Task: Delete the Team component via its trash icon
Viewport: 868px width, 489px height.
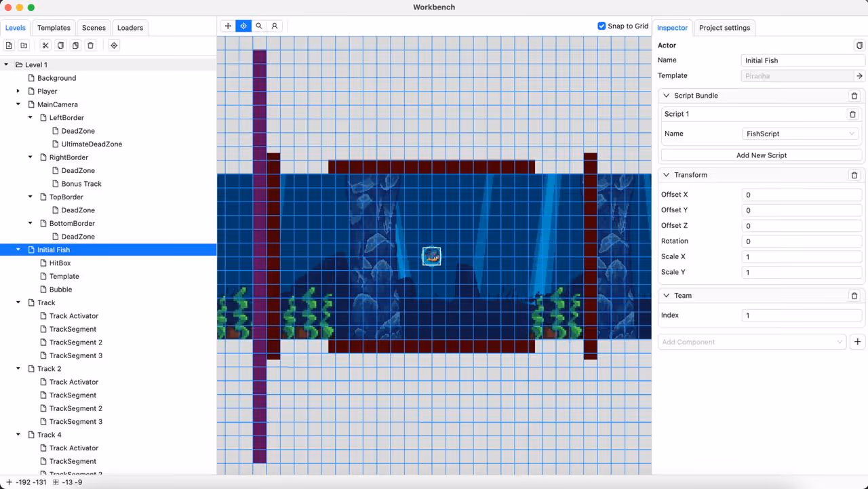Action: click(854, 295)
